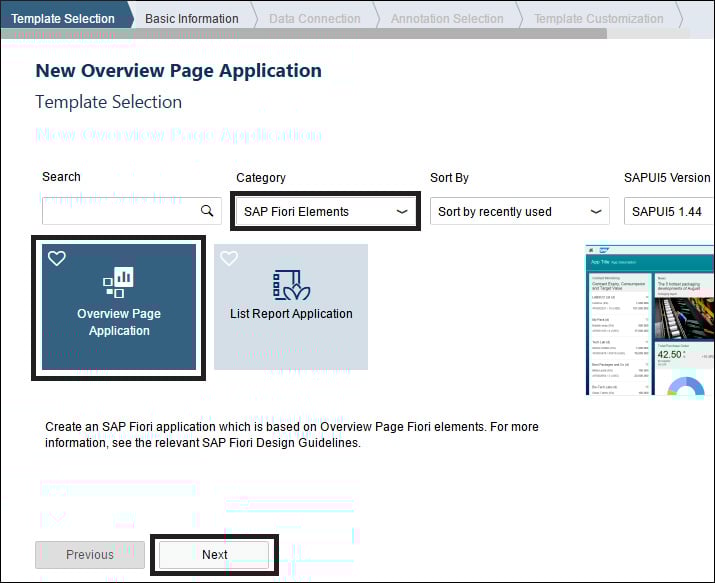Viewport: 715px width, 583px height.
Task: Open the Category dropdown SAP Fiori Elements
Action: coord(326,212)
